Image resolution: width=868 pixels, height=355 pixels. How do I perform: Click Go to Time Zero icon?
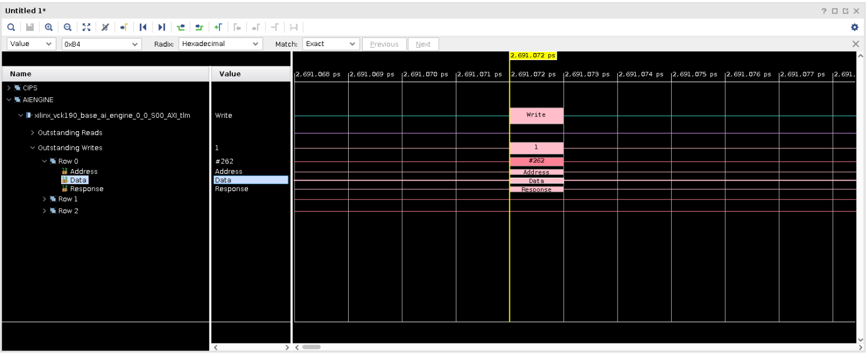(x=143, y=27)
